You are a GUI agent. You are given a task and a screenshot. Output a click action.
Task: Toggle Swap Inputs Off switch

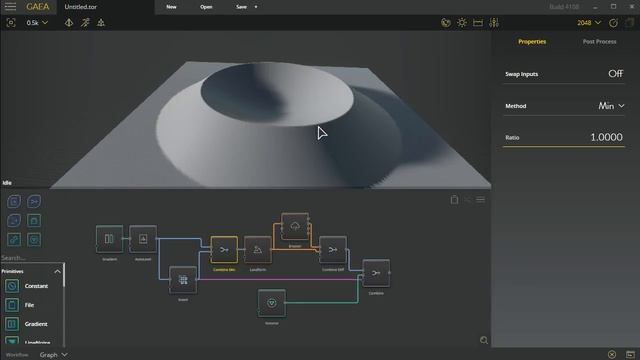(616, 73)
